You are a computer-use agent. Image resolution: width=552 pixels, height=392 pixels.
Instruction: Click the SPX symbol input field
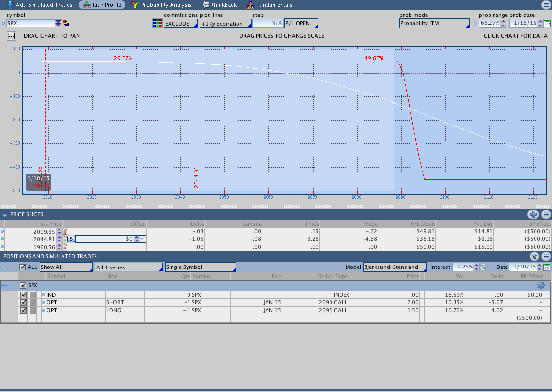[x=31, y=23]
